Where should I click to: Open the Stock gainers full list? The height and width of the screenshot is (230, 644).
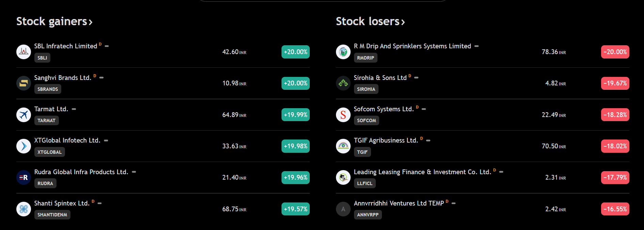(54, 21)
